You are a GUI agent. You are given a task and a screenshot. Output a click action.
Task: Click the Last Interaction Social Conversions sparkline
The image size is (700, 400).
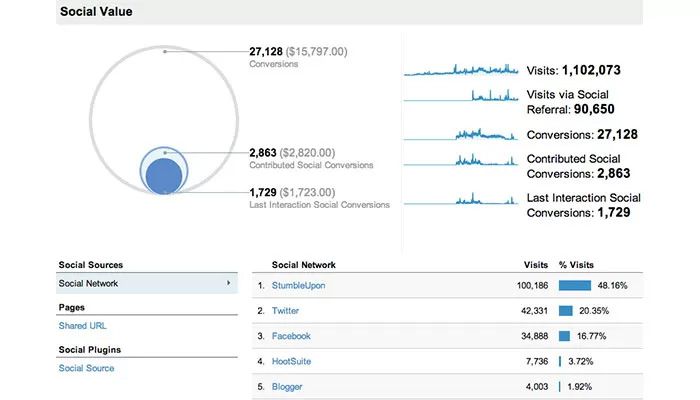[x=462, y=200]
